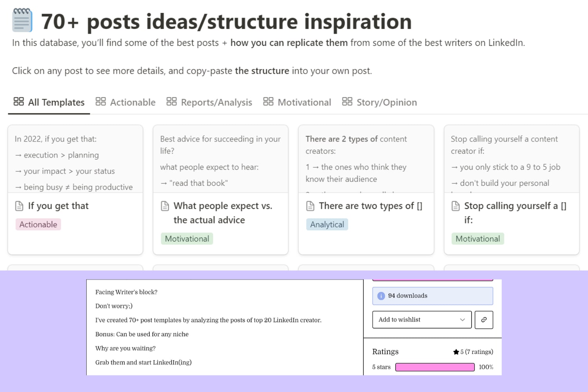Click the page icon for 'If you get that'
588x392 pixels.
pos(19,206)
